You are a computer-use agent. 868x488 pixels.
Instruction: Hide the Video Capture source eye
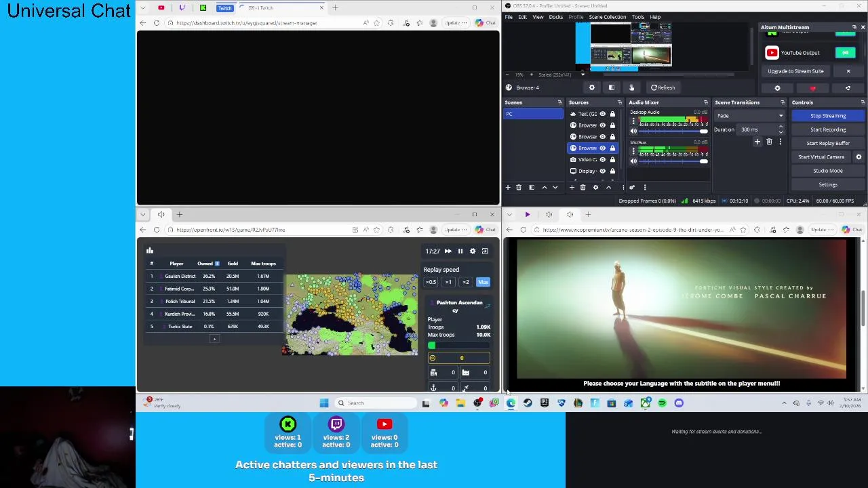602,159
